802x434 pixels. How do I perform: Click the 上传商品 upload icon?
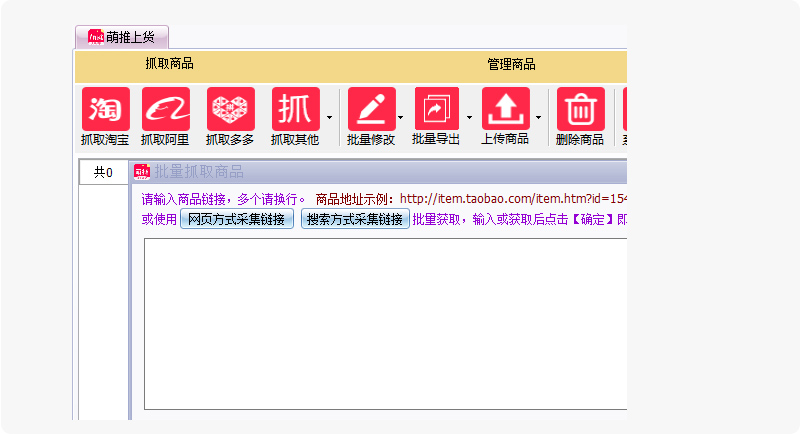pyautogui.click(x=506, y=109)
